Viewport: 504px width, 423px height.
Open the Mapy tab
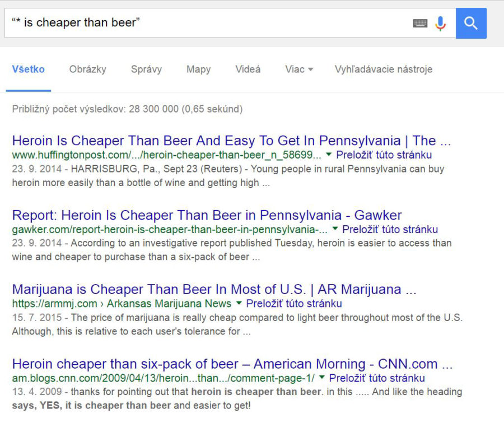pyautogui.click(x=198, y=69)
